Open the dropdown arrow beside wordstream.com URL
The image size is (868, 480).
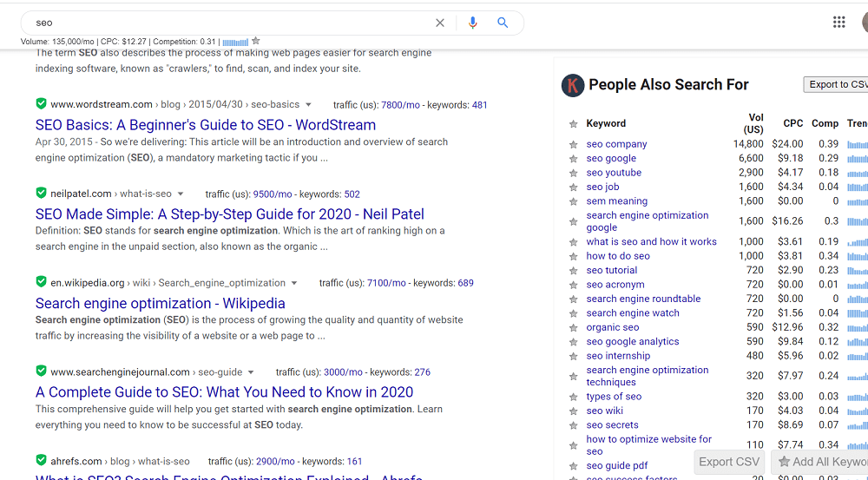(308, 105)
